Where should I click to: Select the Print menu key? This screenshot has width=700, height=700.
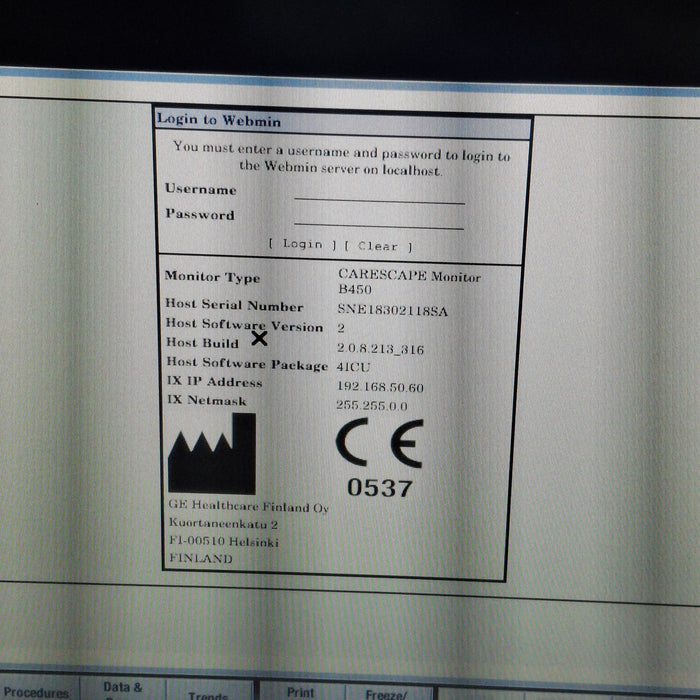pyautogui.click(x=300, y=692)
